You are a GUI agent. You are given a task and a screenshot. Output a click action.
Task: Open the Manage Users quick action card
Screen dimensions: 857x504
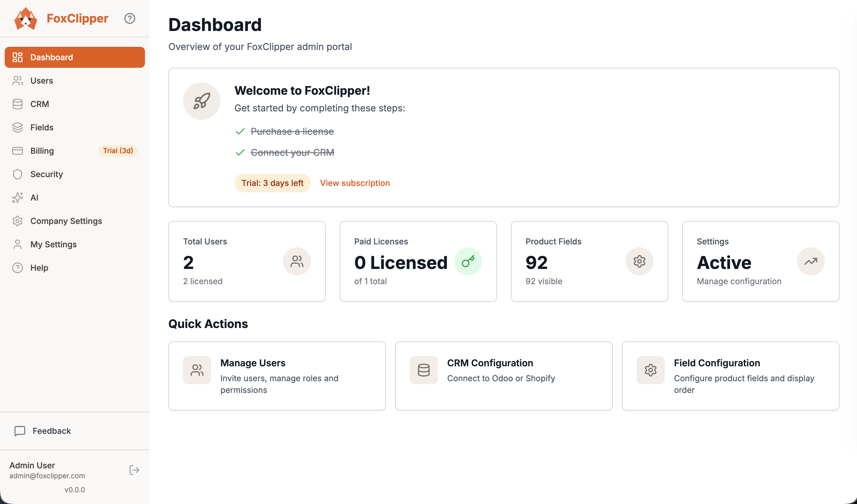277,376
